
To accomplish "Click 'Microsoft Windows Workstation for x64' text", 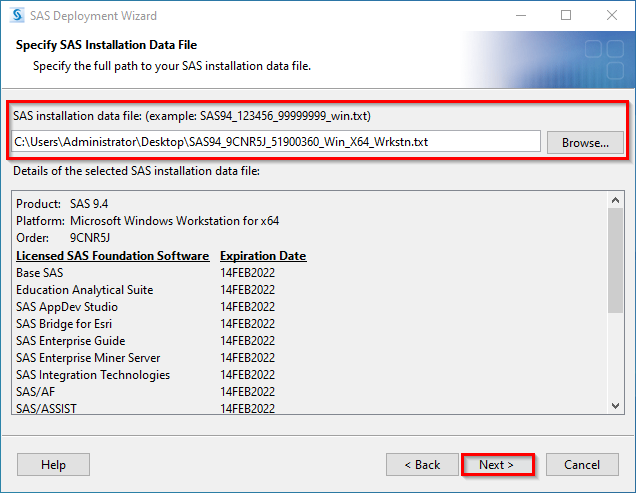I will click(x=174, y=221).
